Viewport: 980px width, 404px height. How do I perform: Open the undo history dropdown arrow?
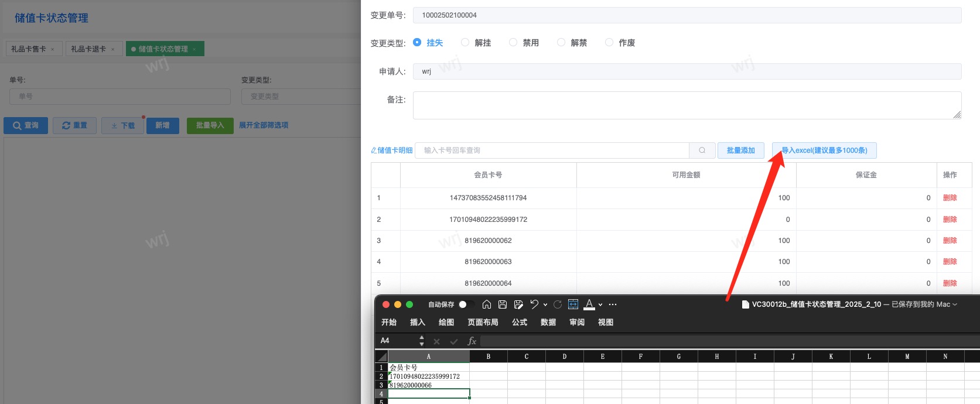[x=545, y=305]
